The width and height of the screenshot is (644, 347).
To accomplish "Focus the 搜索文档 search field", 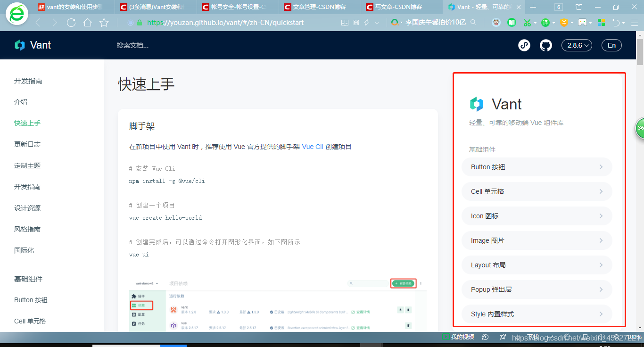I will (132, 45).
